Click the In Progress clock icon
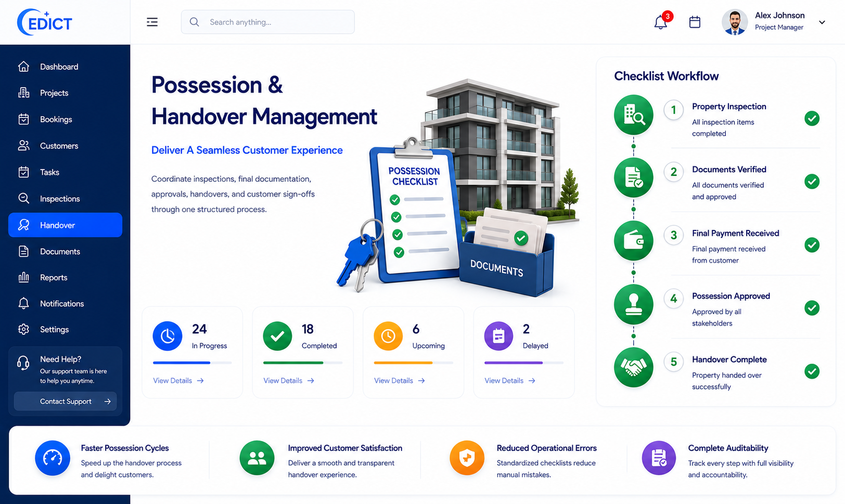This screenshot has height=504, width=845. point(167,336)
